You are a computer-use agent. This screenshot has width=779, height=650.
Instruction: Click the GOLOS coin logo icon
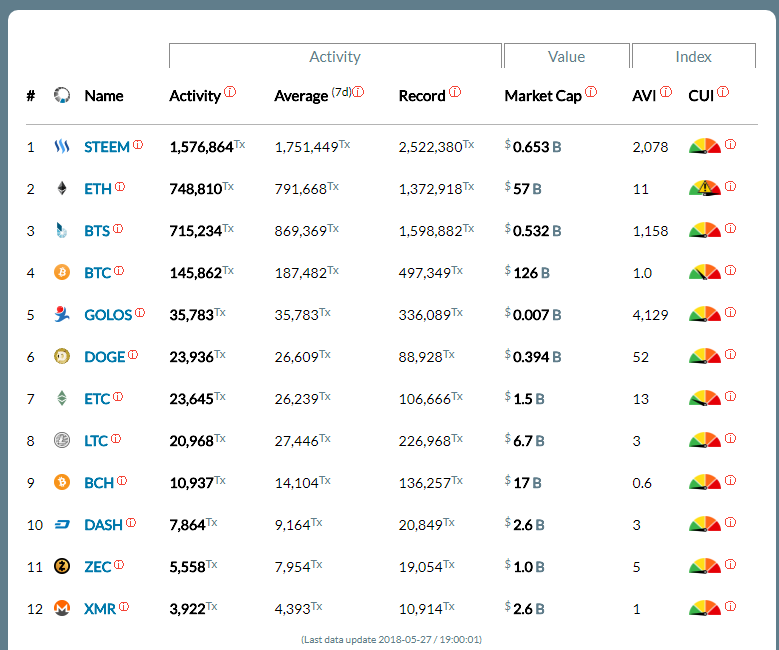pyautogui.click(x=62, y=314)
